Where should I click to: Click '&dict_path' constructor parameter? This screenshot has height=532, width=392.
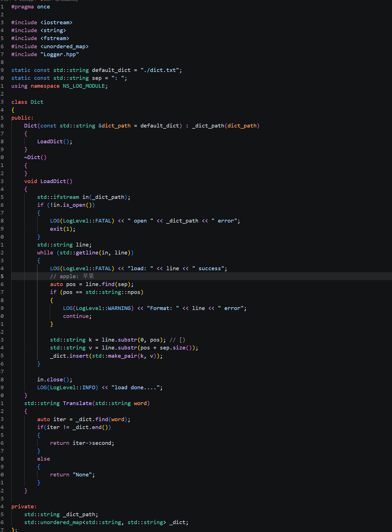point(114,126)
